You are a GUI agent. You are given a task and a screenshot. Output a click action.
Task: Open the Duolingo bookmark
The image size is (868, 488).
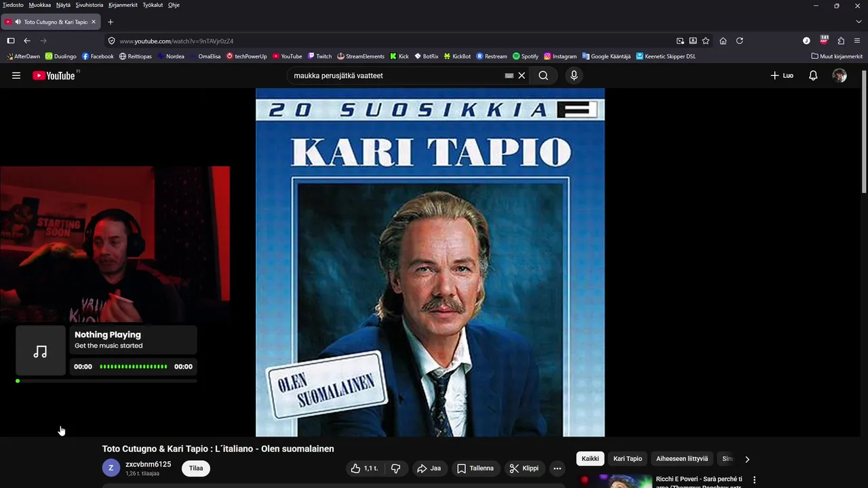click(x=60, y=56)
